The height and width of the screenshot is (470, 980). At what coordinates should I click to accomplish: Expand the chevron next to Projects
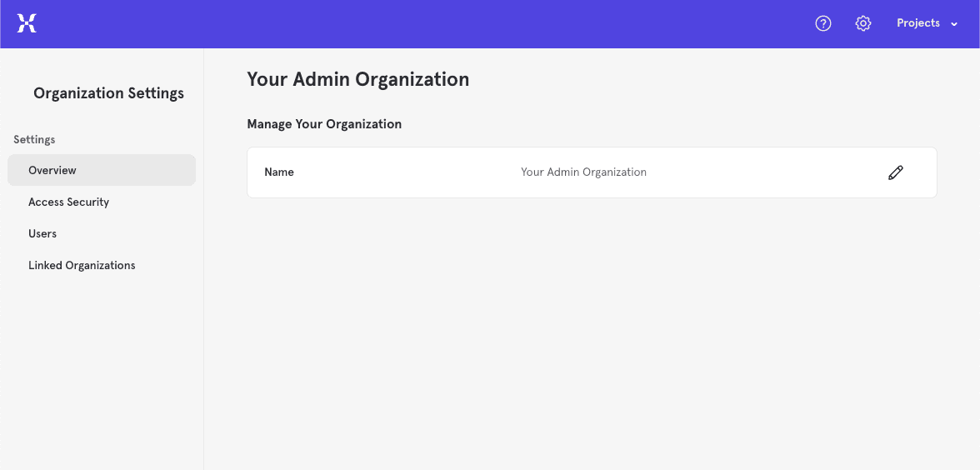point(954,24)
